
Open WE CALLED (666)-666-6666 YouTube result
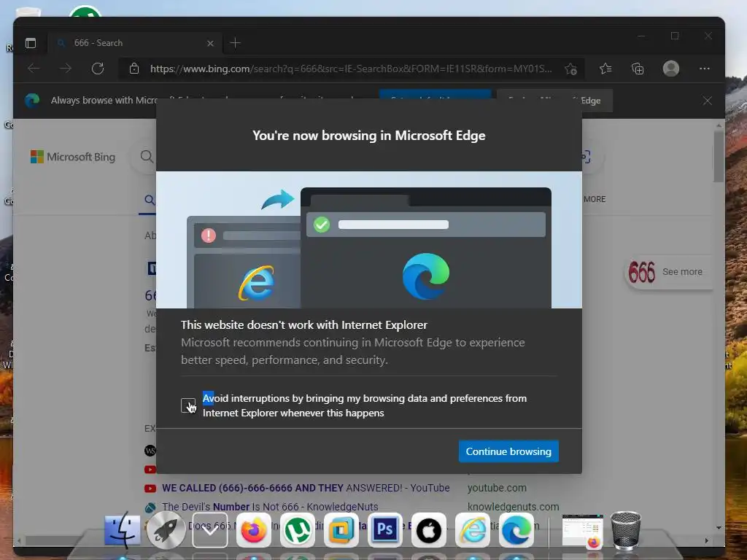coord(306,488)
